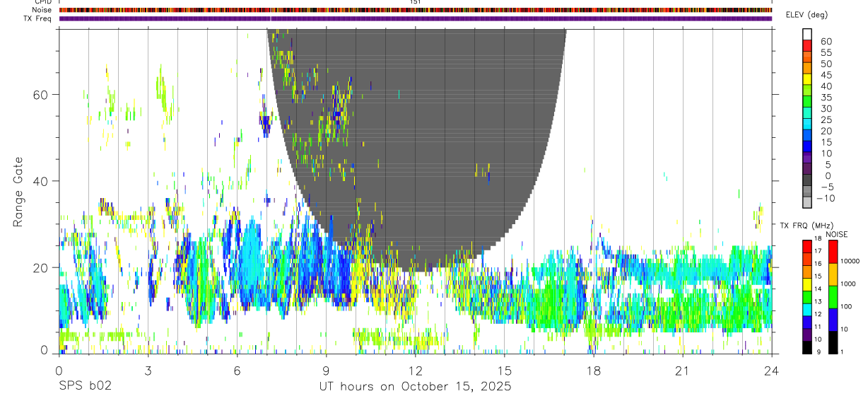Click the '-10' label on ELEV legend

pos(826,199)
